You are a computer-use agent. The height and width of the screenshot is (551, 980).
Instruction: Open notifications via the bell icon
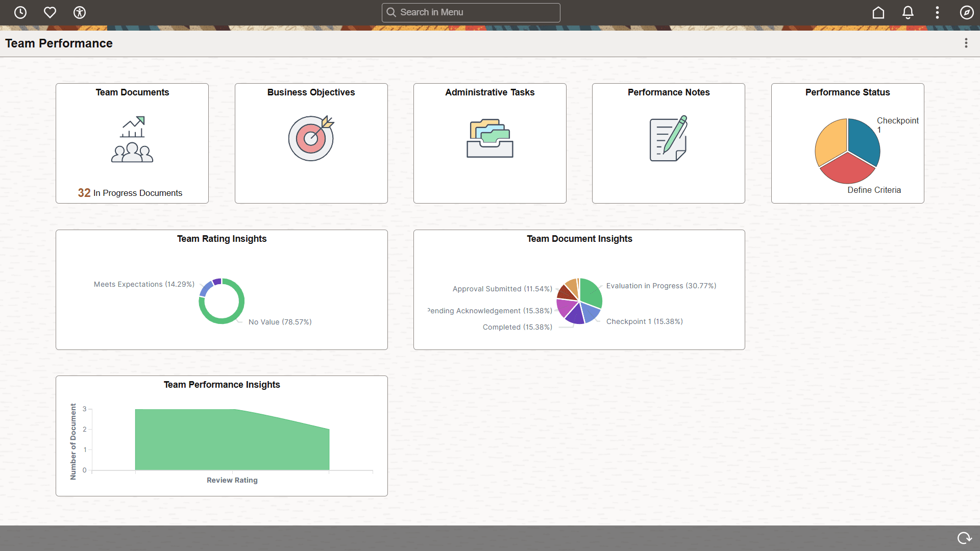click(x=908, y=12)
